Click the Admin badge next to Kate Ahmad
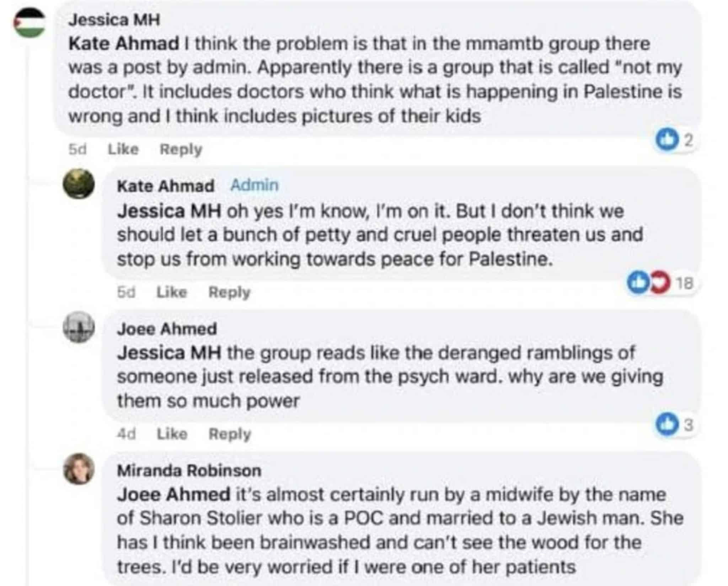This screenshot has height=586, width=728. coord(254,185)
